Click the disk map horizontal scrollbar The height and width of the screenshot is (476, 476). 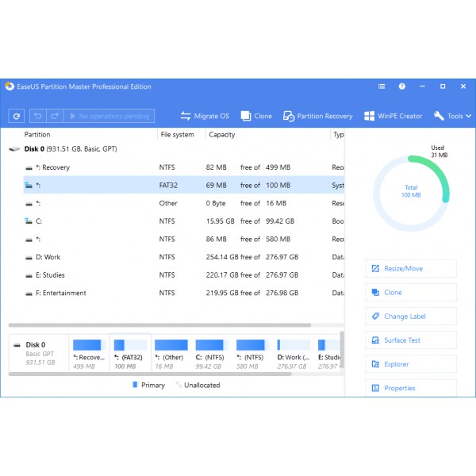(x=150, y=374)
